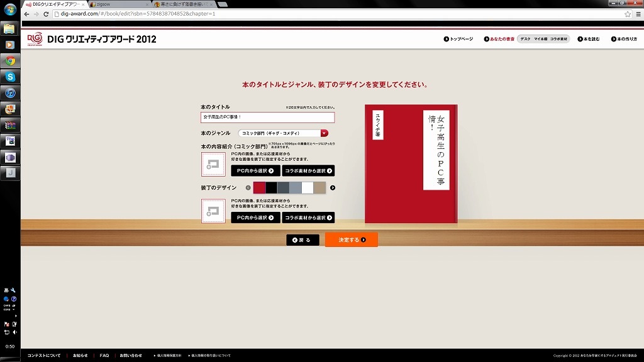Switch to third browser tab
Viewport: 644px width, 362px height.
point(184,4)
